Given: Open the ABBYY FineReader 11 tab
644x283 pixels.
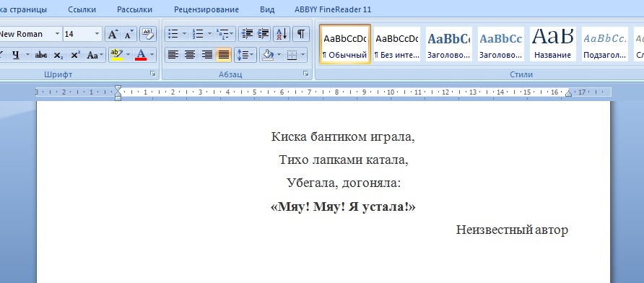Looking at the screenshot, I should coord(333,9).
